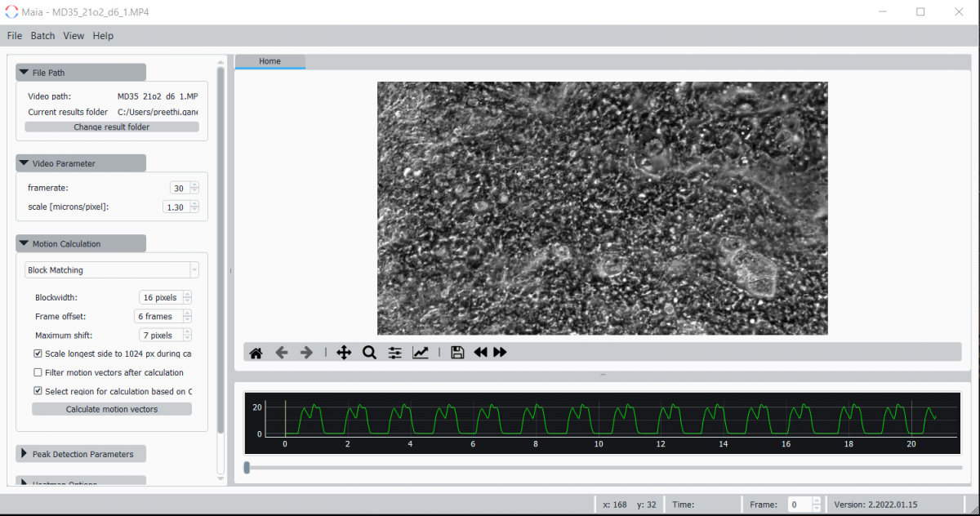Reset the video view with Home icon

256,353
